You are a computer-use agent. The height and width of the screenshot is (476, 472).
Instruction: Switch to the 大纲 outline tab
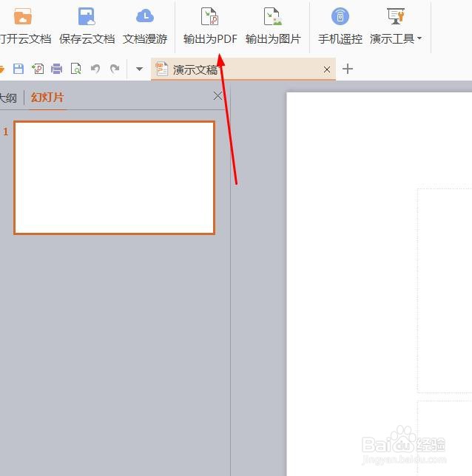[x=8, y=98]
